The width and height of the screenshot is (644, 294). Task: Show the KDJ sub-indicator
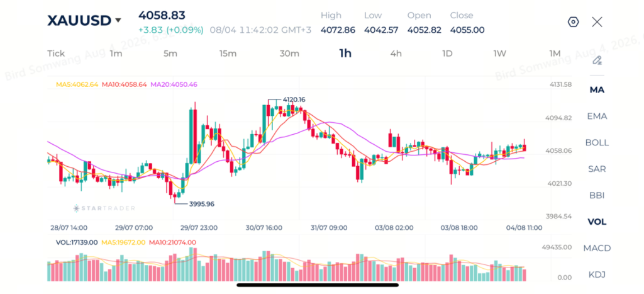(x=597, y=274)
